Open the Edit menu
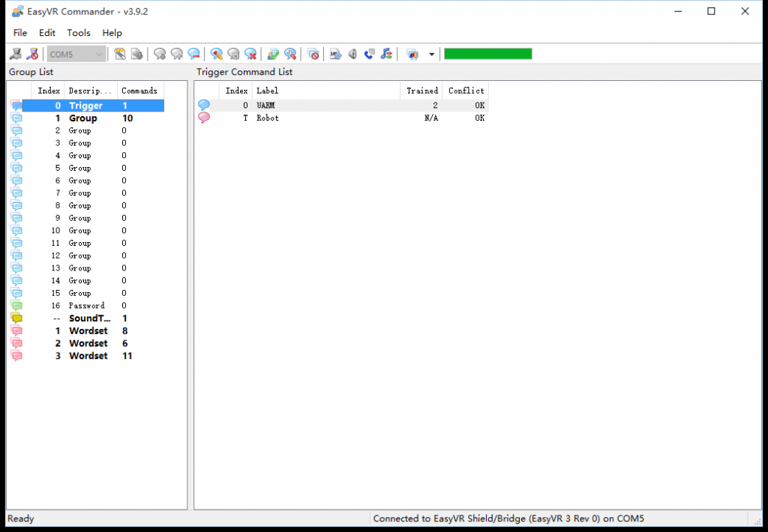 pos(47,33)
